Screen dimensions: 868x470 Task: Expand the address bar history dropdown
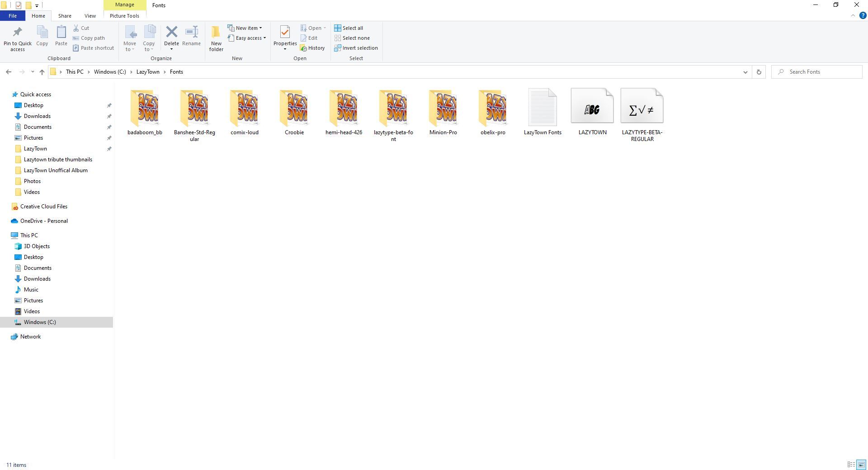point(745,72)
